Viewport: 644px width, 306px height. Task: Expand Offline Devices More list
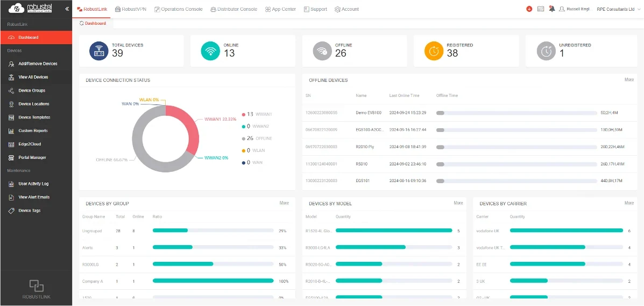pos(629,79)
